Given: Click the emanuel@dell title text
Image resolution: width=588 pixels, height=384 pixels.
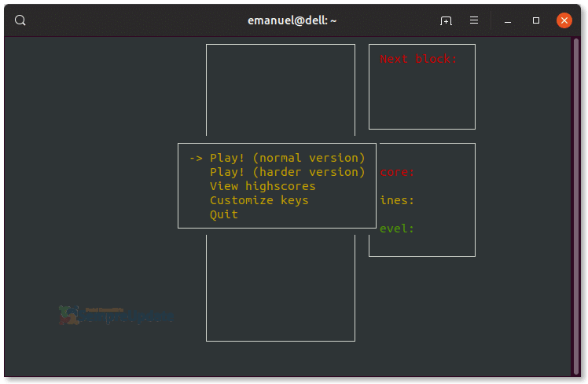Looking at the screenshot, I should coord(292,20).
